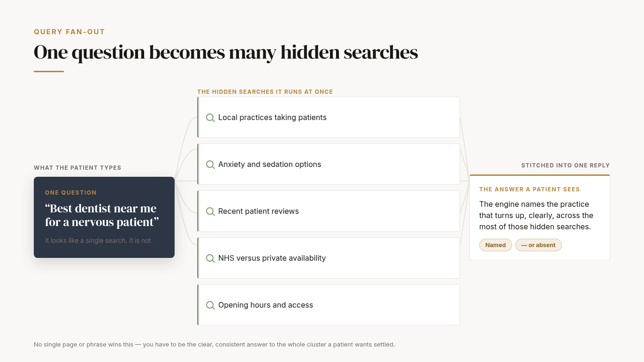Viewport: 644px width, 362px height.
Task: Click the 'Stitched into one reply' label
Action: [566, 166]
